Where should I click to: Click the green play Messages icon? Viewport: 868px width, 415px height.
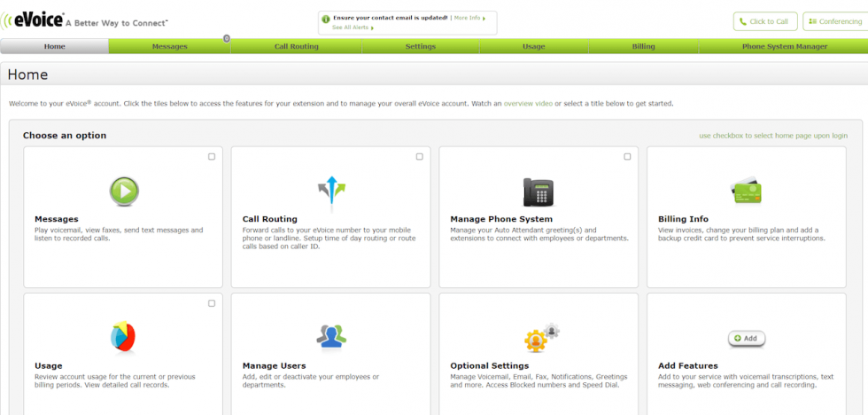pyautogui.click(x=123, y=191)
